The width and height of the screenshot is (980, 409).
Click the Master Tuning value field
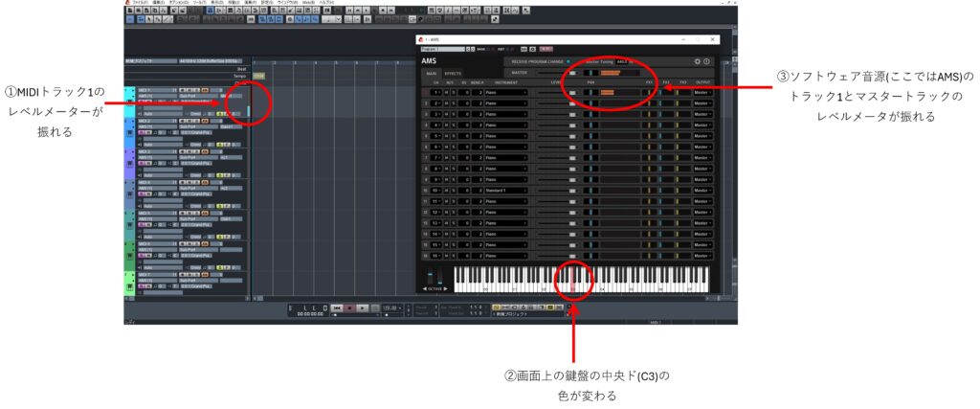[x=622, y=61]
